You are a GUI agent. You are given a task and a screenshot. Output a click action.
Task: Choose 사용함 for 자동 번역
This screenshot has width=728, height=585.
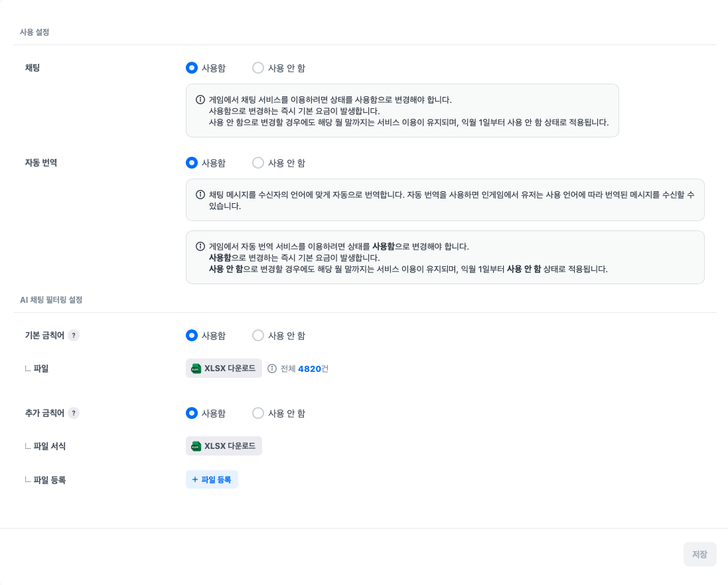click(x=192, y=163)
